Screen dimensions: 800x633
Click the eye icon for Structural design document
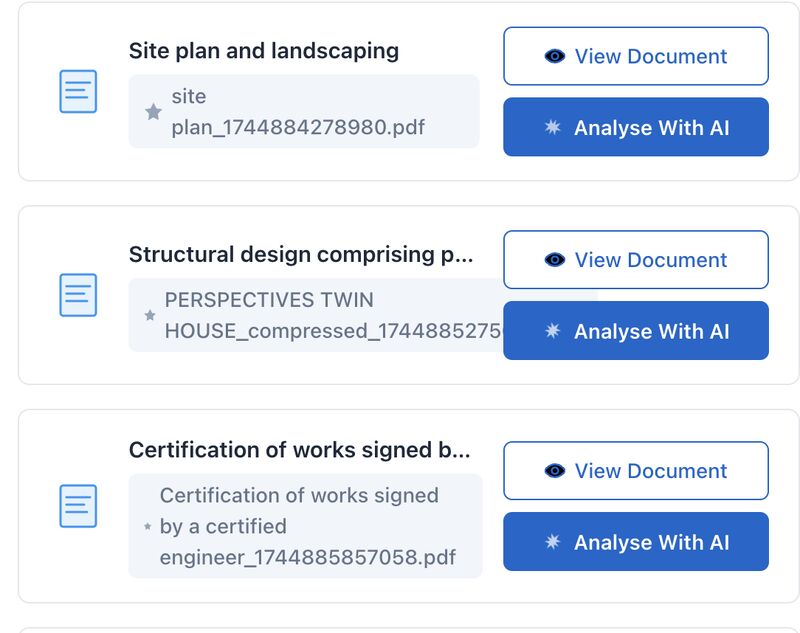coord(555,260)
